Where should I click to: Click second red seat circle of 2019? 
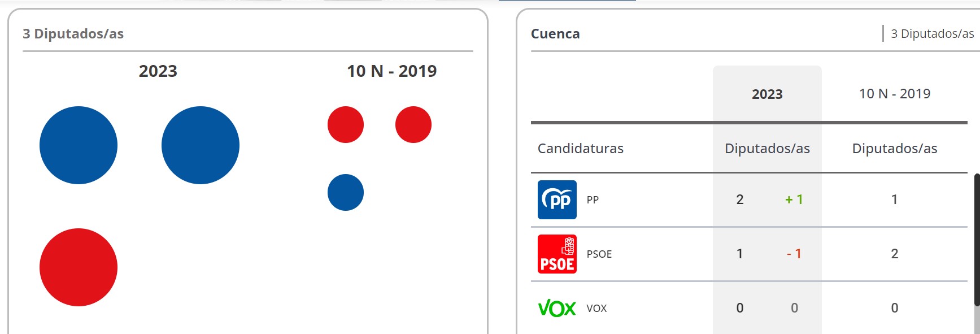tap(413, 124)
